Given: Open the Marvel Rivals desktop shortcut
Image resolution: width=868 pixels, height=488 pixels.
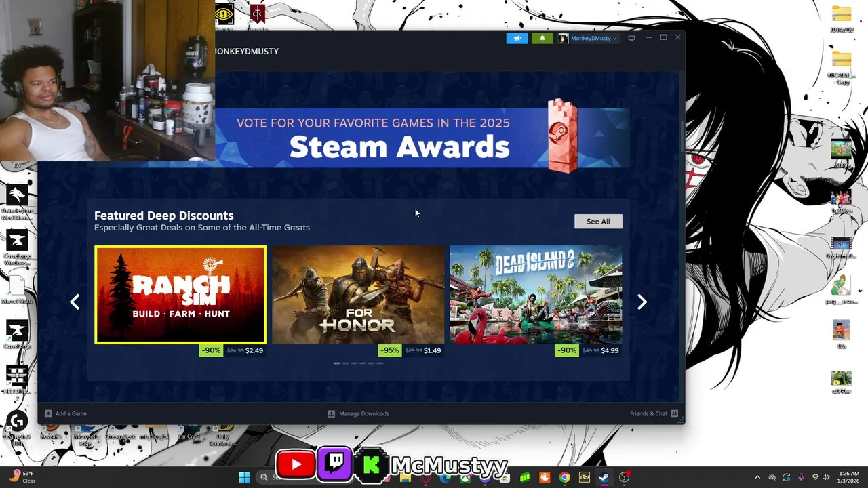Looking at the screenshot, I should coord(17,289).
